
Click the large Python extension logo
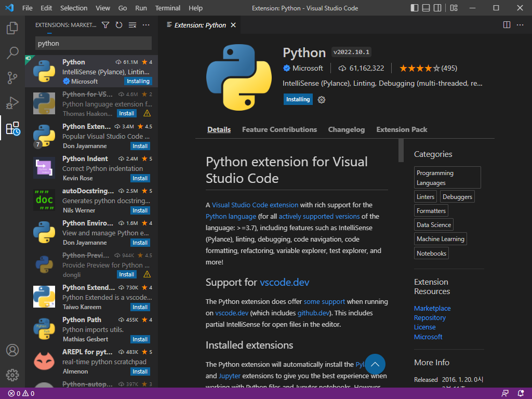pos(239,77)
